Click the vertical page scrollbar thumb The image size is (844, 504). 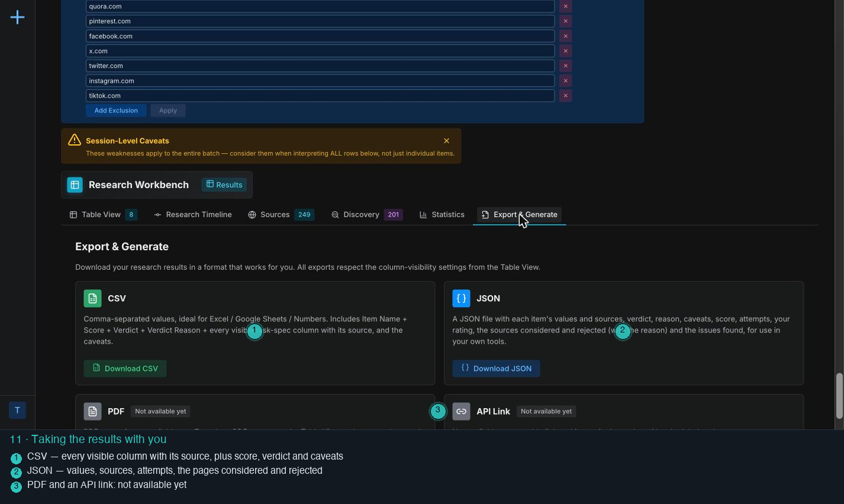[839, 396]
